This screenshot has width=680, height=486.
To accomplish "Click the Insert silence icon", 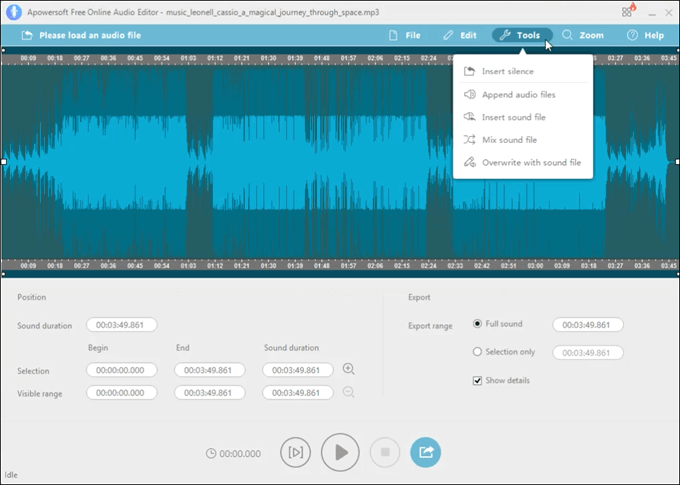I will [x=469, y=71].
